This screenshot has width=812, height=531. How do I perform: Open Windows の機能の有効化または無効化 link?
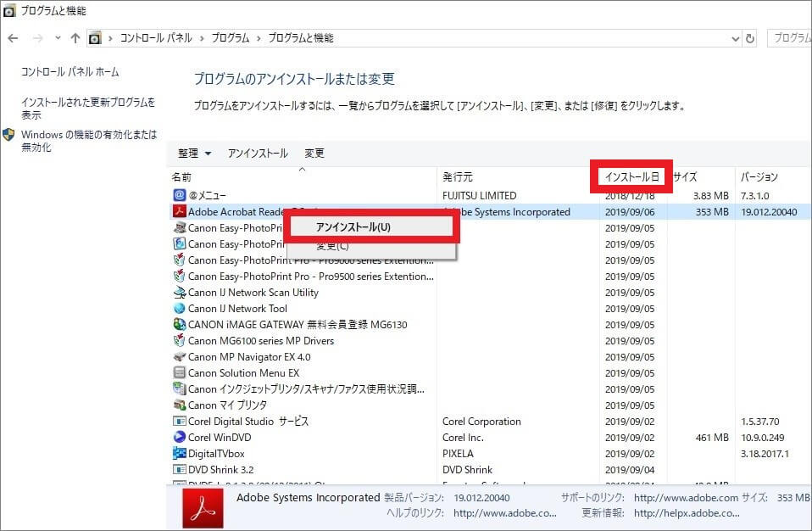88,141
